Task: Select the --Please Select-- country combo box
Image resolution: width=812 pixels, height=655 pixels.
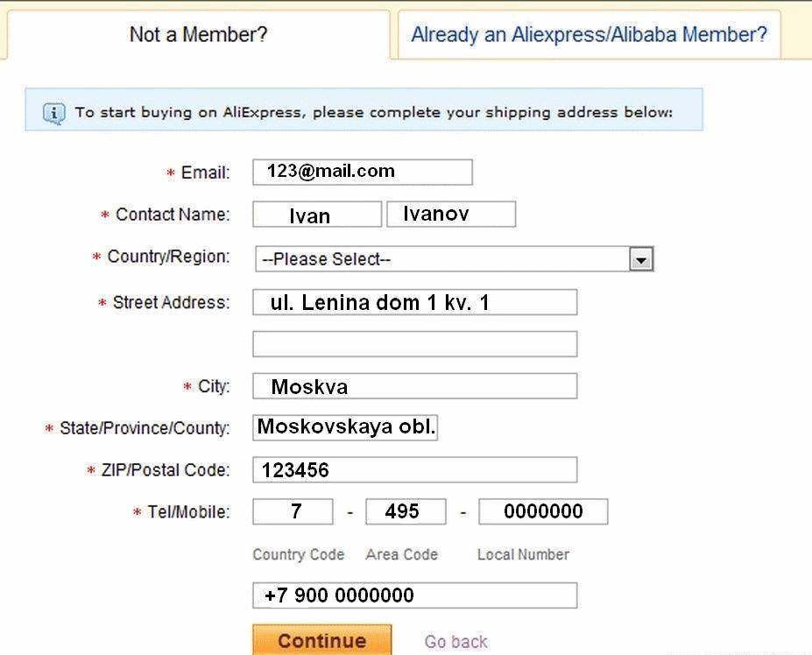Action: 454,259
